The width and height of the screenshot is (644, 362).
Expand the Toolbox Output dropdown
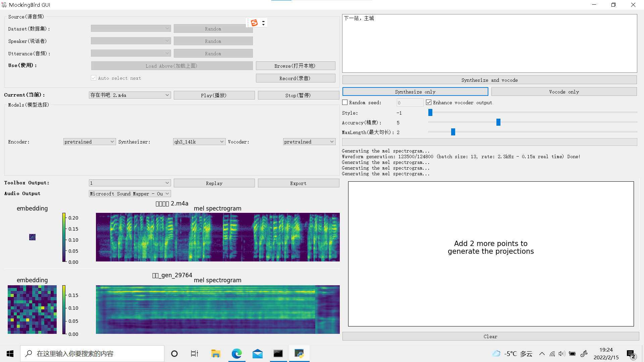(130, 183)
